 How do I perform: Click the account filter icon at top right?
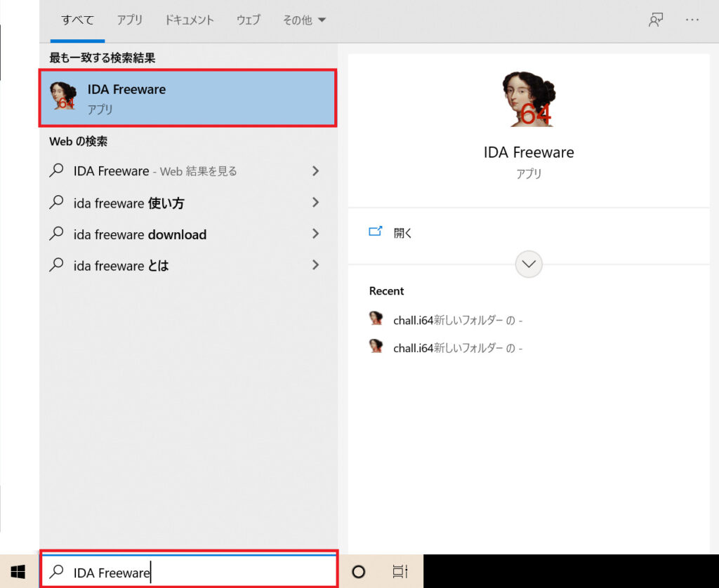655,20
